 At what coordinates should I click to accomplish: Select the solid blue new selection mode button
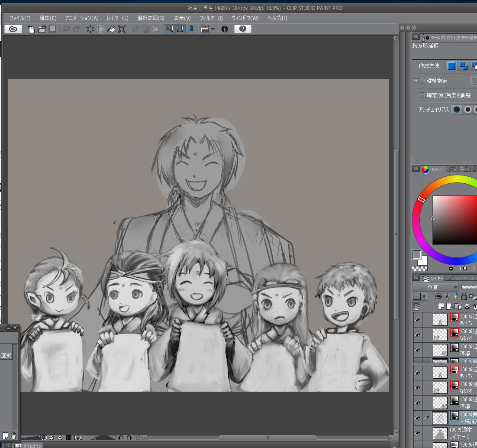click(x=451, y=66)
